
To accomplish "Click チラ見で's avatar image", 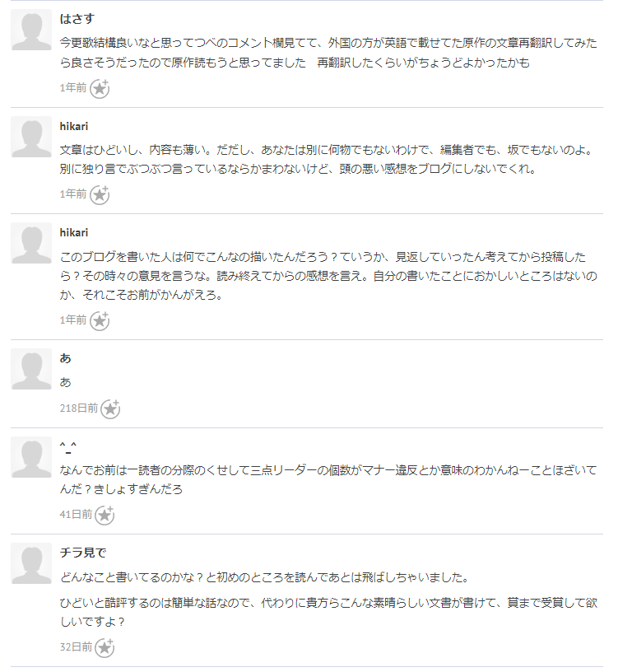I will pyautogui.click(x=31, y=563).
